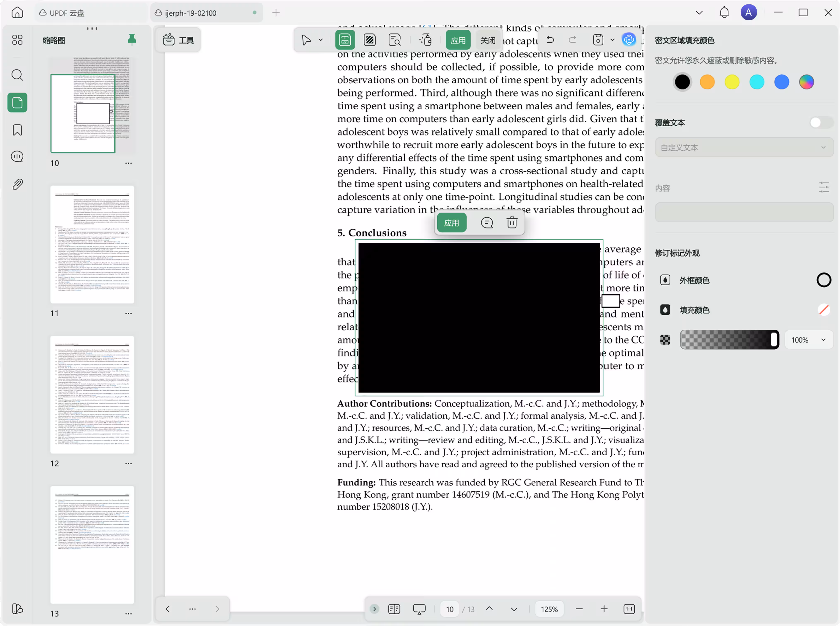Open the bookmarks sidebar panel
The width and height of the screenshot is (840, 626).
click(x=17, y=130)
